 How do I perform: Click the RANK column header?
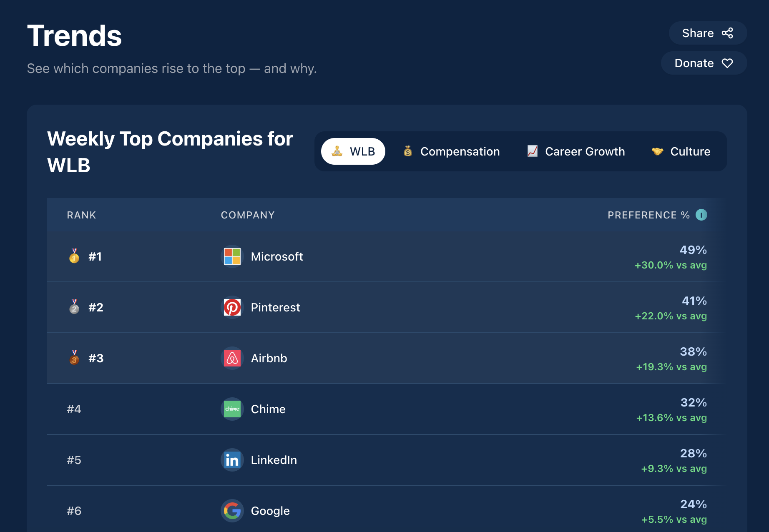coord(81,215)
